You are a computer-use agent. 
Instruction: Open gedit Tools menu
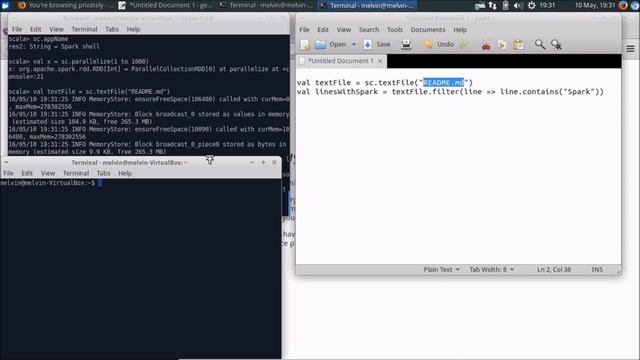pos(395,30)
